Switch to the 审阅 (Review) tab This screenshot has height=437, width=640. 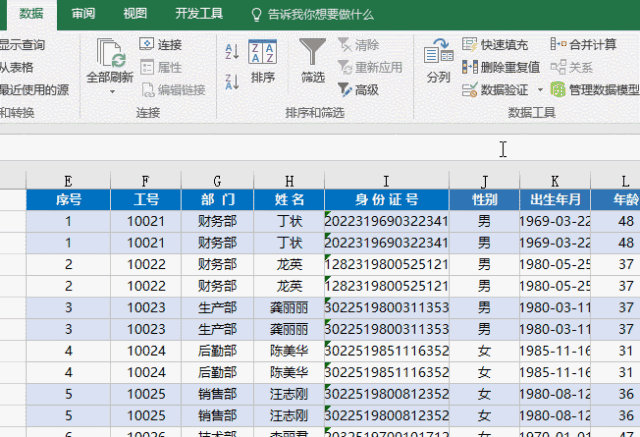click(85, 14)
